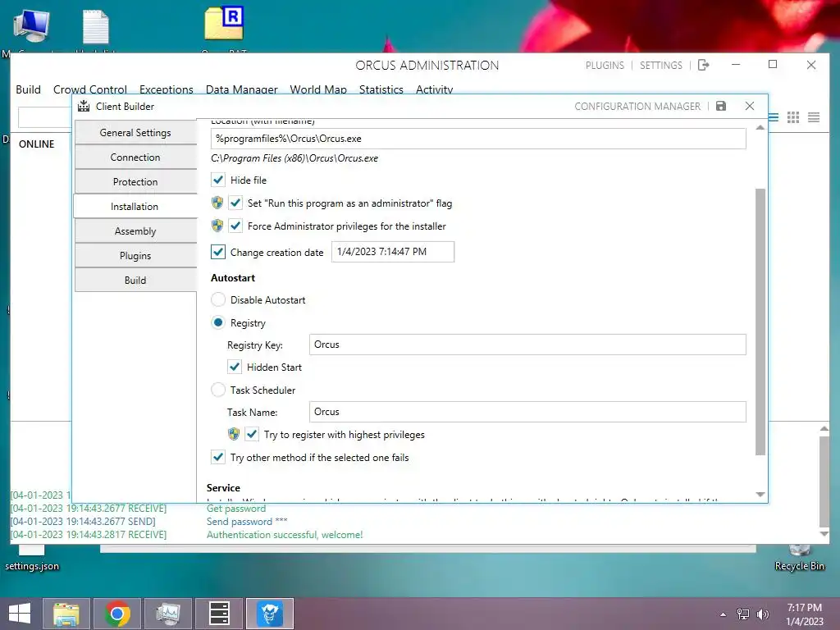The width and height of the screenshot is (840, 630).
Task: Click the ONLINE tab label
Action: pyautogui.click(x=36, y=144)
